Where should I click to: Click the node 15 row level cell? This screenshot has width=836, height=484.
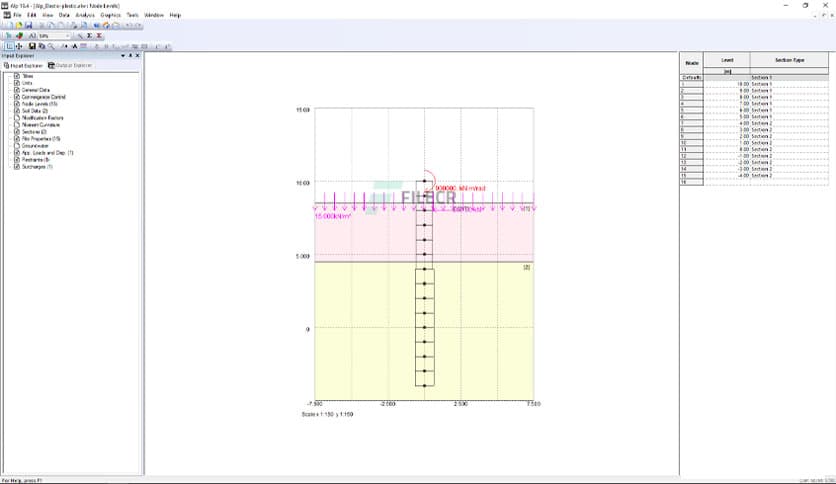tap(727, 175)
